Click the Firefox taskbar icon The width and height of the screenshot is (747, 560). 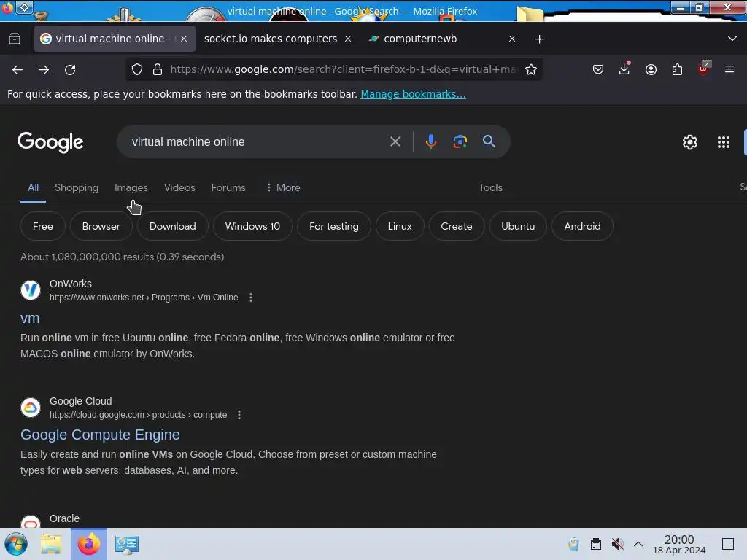pyautogui.click(x=89, y=544)
